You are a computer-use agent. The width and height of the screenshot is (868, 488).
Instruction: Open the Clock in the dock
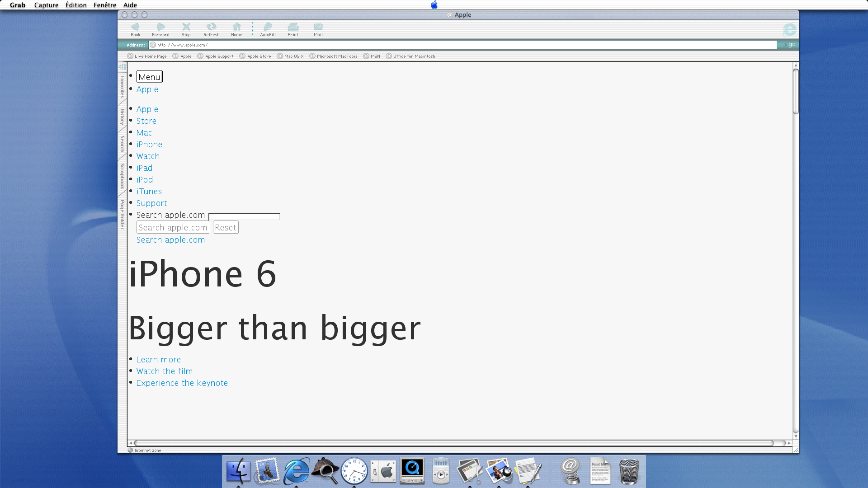tap(354, 471)
